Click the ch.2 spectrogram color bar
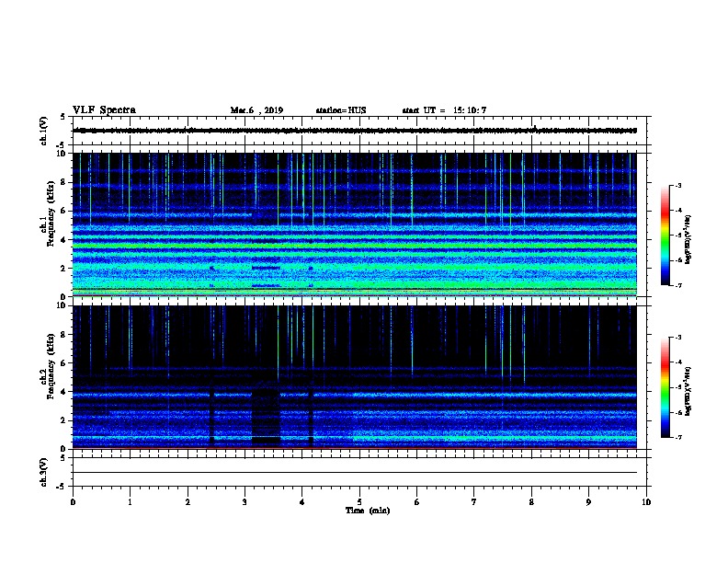 pos(665,387)
